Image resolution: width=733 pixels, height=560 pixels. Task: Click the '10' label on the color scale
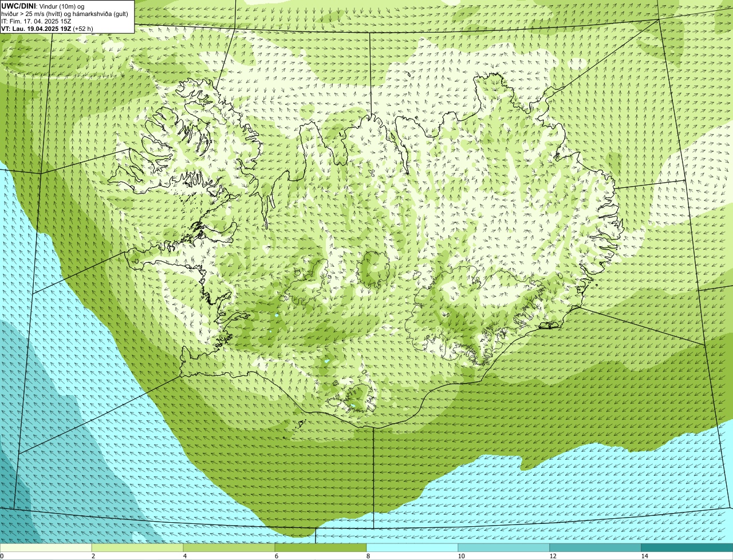point(461,556)
